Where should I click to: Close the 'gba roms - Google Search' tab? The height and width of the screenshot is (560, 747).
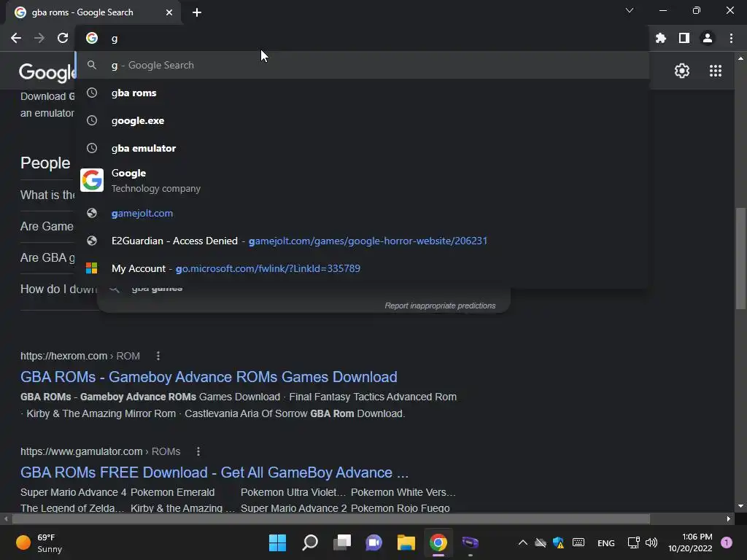point(169,12)
